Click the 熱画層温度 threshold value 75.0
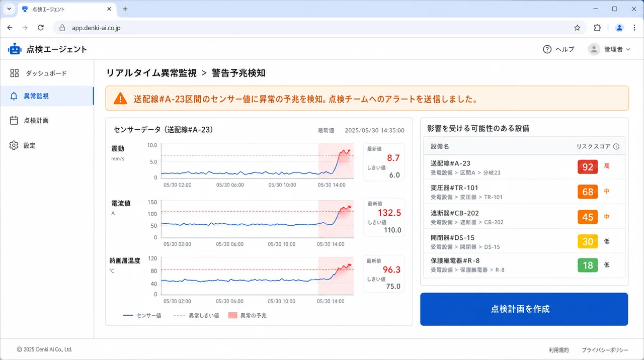644x360 pixels. pyautogui.click(x=393, y=287)
